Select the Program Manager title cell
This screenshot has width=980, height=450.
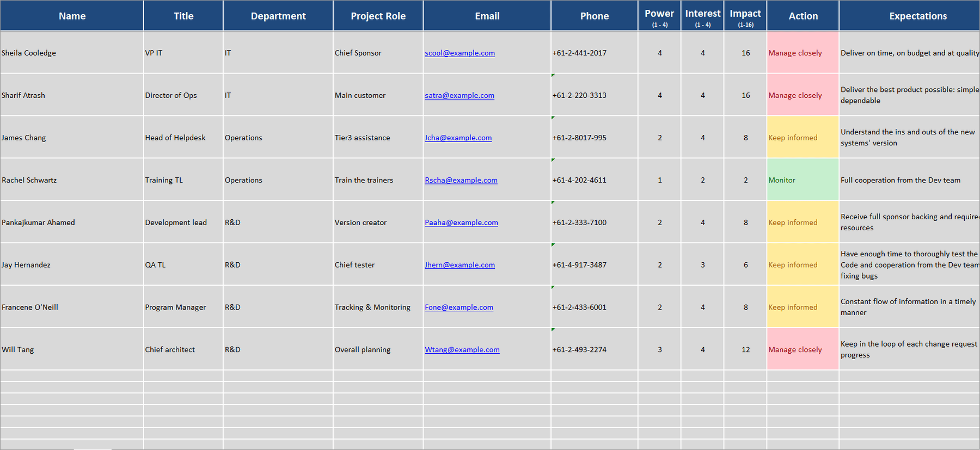[x=183, y=307]
